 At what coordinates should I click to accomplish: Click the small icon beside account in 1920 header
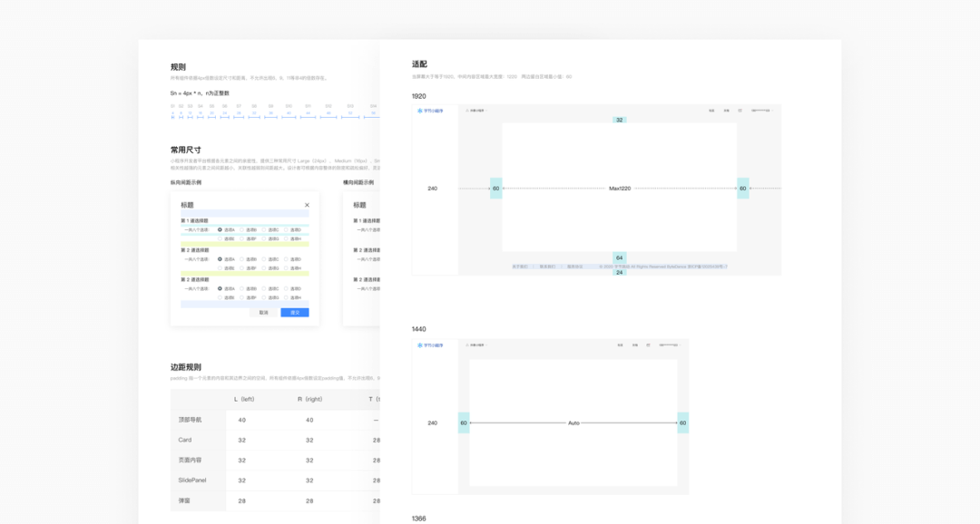point(740,111)
